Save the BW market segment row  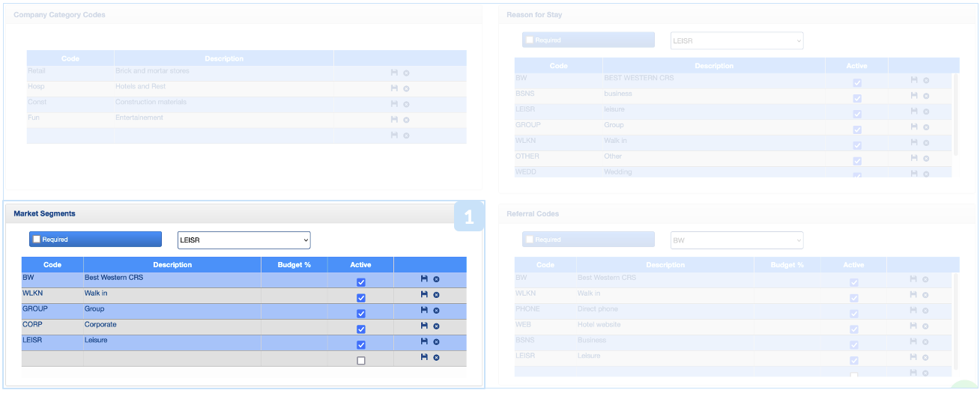tap(424, 278)
